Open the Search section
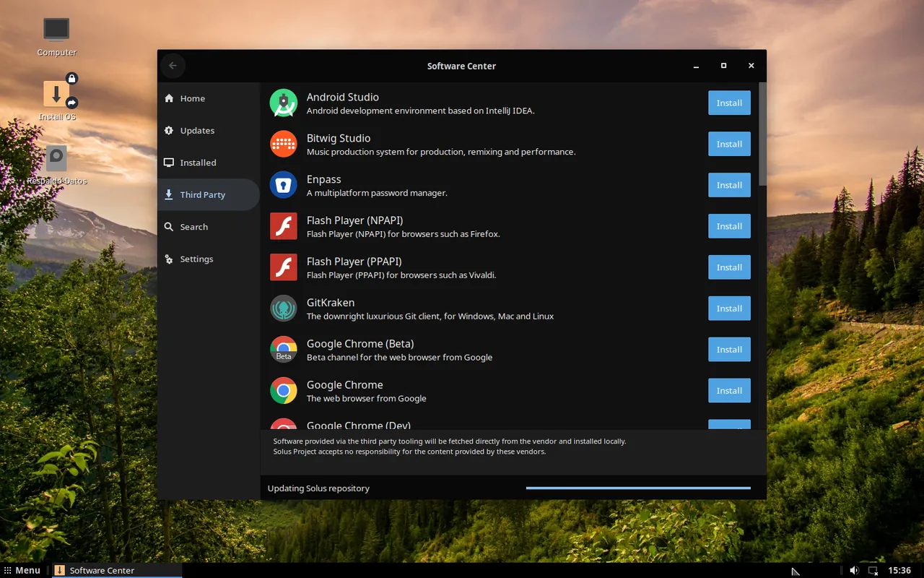 click(x=208, y=227)
